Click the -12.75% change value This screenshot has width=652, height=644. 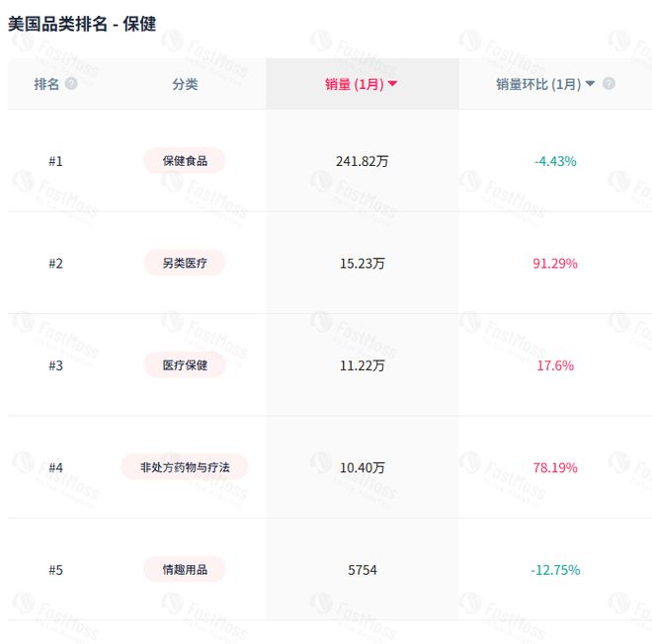555,570
